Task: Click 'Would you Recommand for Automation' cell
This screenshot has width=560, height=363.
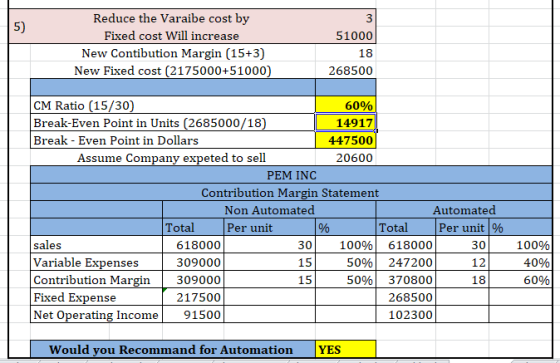Action: coord(173,349)
